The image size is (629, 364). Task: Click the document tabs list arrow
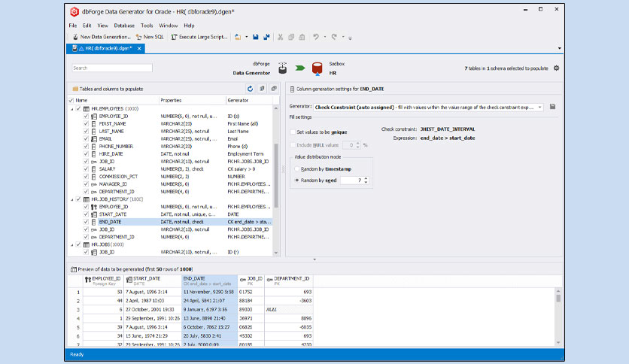point(559,48)
